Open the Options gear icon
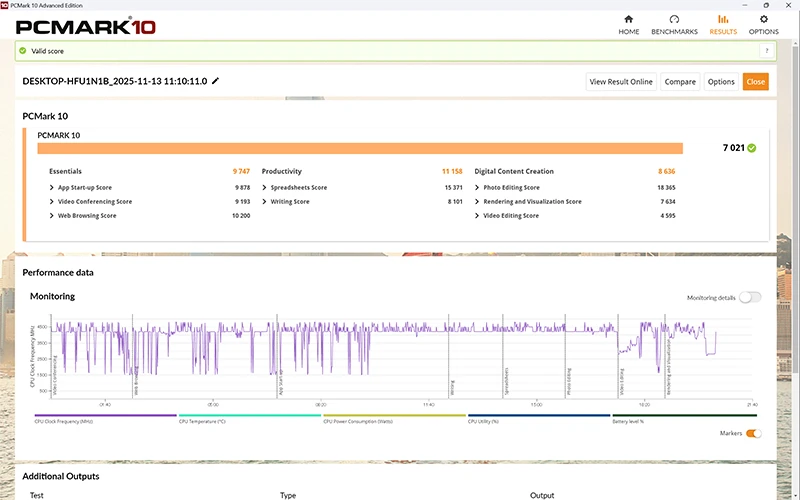Viewport: 800px width, 500px height. click(x=764, y=19)
